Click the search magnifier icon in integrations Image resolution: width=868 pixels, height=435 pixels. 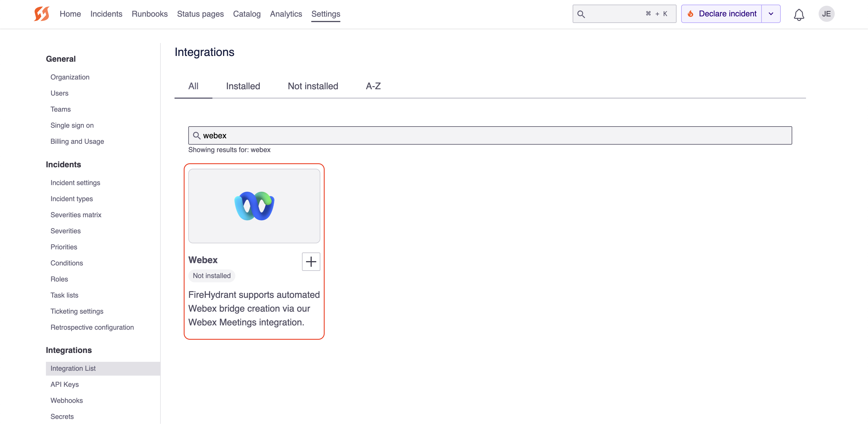(196, 135)
